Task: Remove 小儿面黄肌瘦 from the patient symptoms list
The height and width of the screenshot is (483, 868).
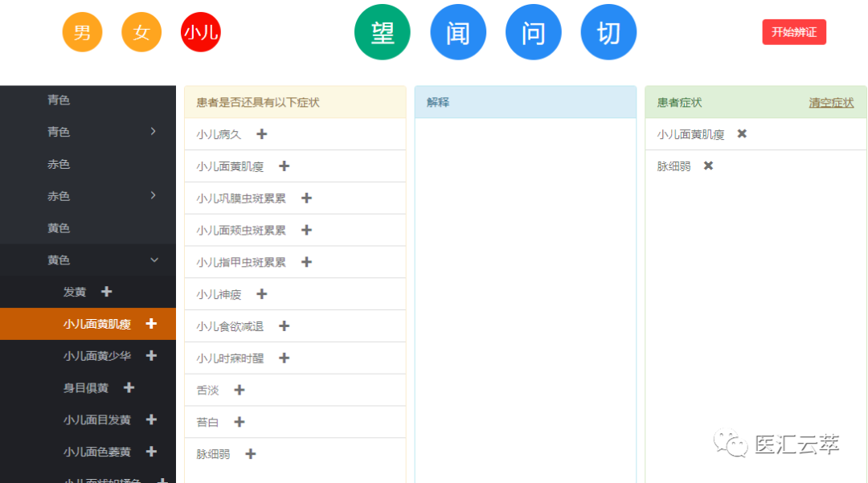Action: pyautogui.click(x=742, y=133)
